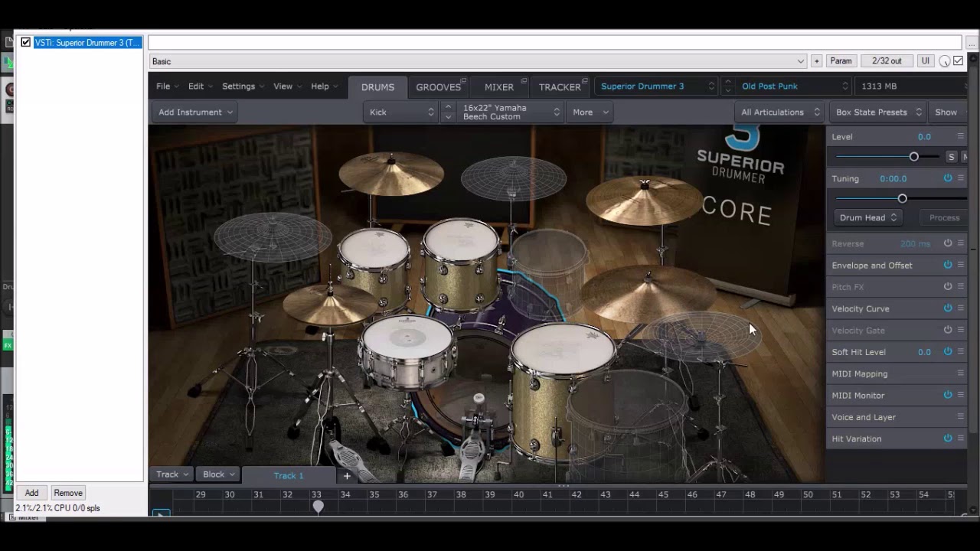Click the Tuning slider handle
The height and width of the screenshot is (551, 980).
point(902,198)
